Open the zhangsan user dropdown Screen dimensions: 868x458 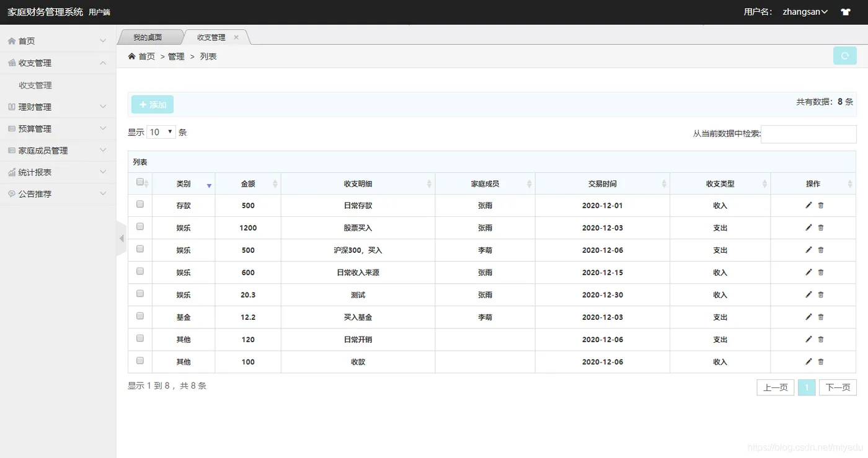click(805, 12)
